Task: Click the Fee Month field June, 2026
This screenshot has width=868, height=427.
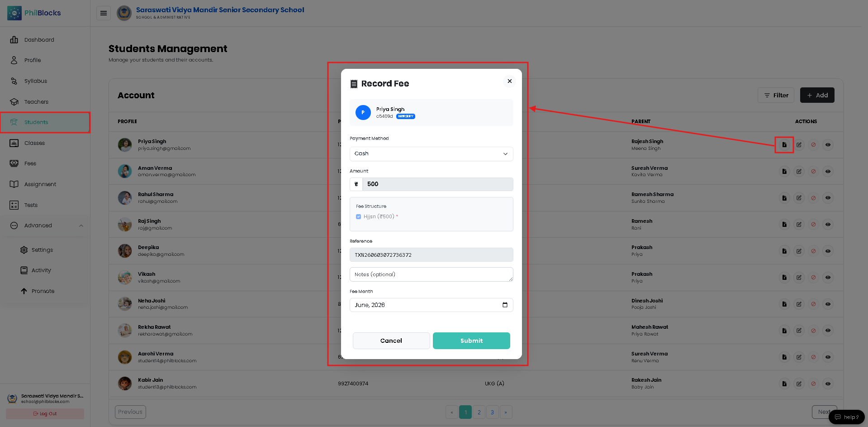Action: pyautogui.click(x=431, y=305)
